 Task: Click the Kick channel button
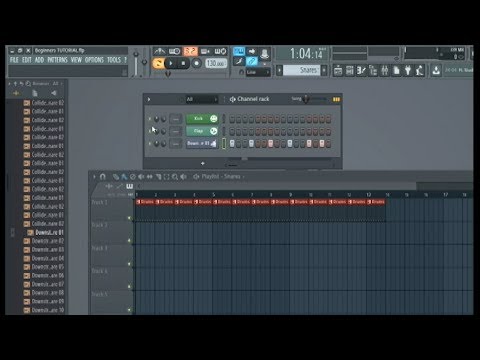point(202,119)
